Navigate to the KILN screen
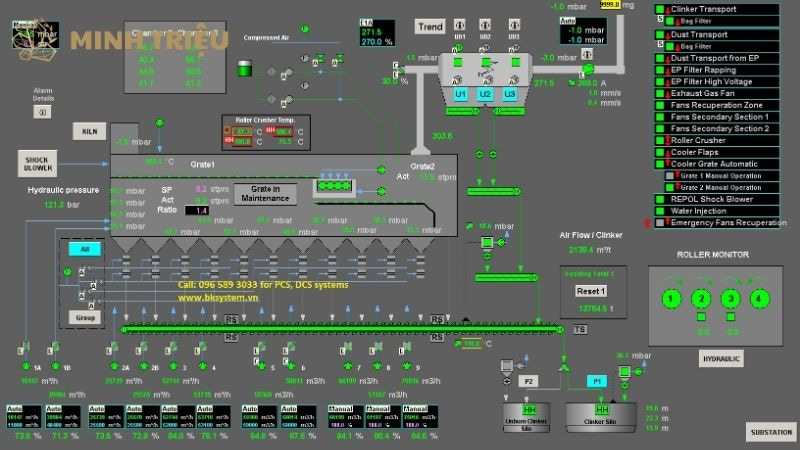Viewport: 800px width, 450px height. (x=88, y=132)
